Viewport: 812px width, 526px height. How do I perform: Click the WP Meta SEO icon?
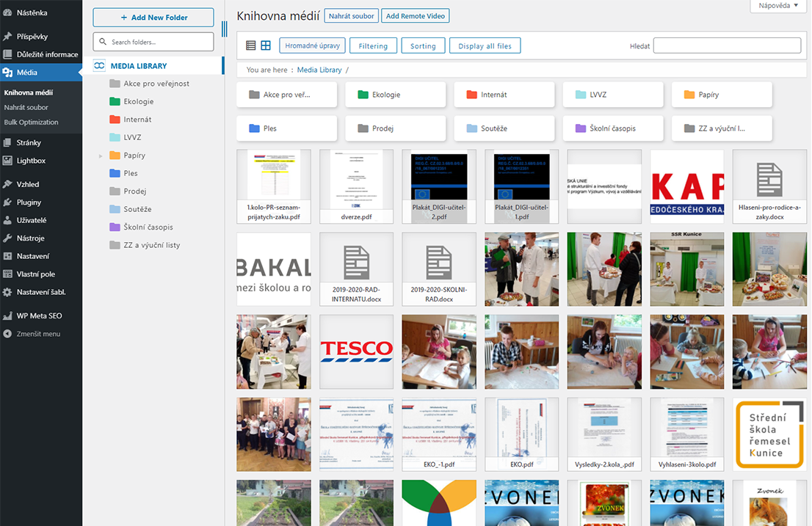[x=7, y=315]
